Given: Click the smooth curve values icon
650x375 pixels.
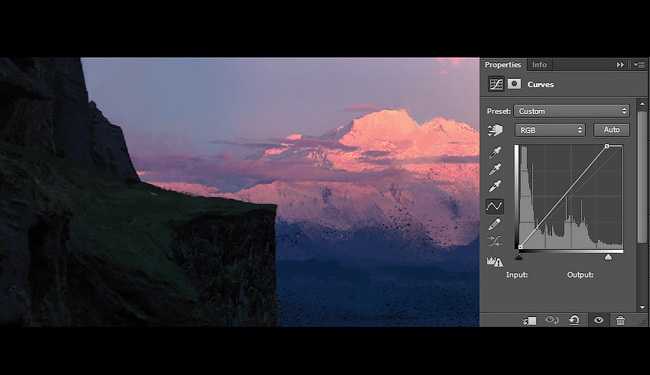Looking at the screenshot, I should pos(495,241).
